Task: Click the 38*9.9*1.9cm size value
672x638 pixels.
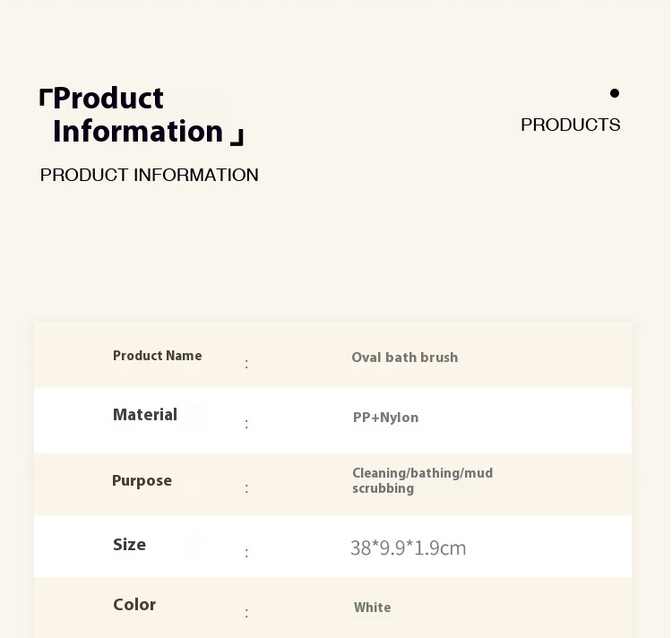Action: (x=408, y=548)
